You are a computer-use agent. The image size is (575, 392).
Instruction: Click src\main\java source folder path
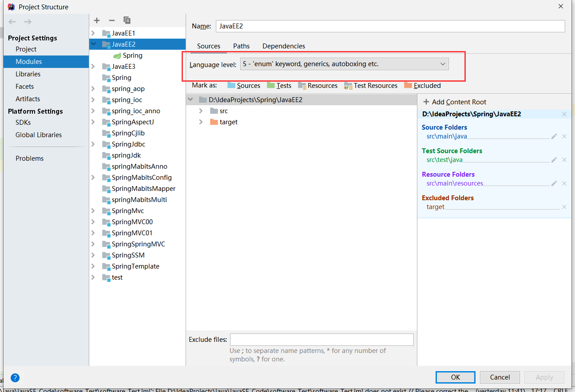447,136
